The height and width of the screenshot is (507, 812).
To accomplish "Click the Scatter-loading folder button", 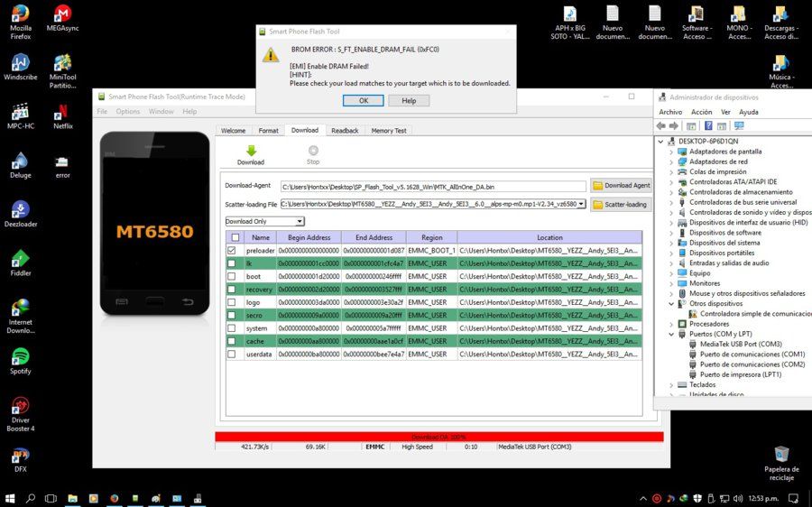I will [621, 205].
